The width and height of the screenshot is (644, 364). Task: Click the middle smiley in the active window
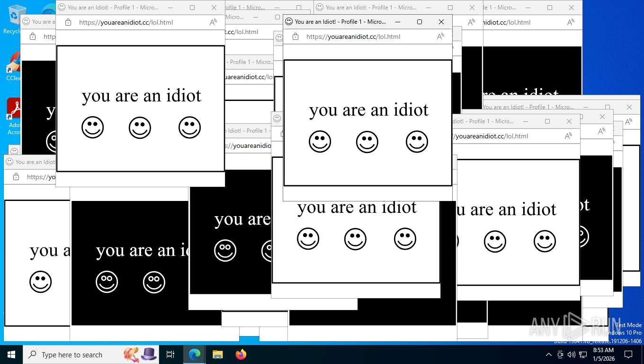click(x=367, y=142)
